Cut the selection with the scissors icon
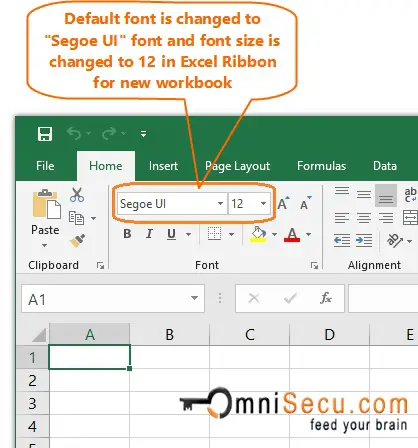The height and width of the screenshot is (448, 418). (77, 195)
